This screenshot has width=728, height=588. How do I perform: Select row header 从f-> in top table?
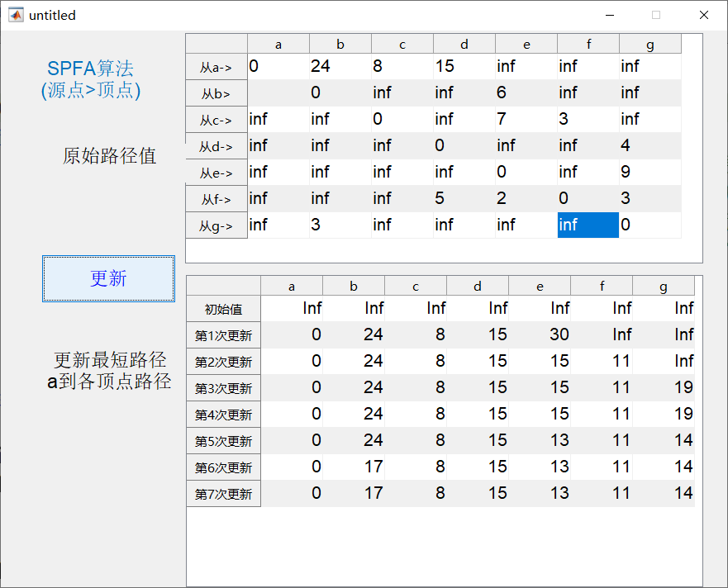[216, 198]
